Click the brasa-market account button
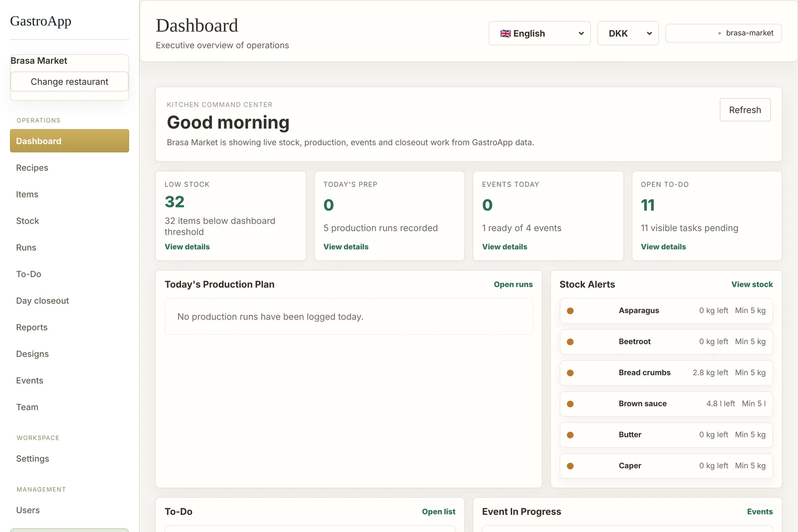The width and height of the screenshot is (798, 532). click(x=723, y=33)
